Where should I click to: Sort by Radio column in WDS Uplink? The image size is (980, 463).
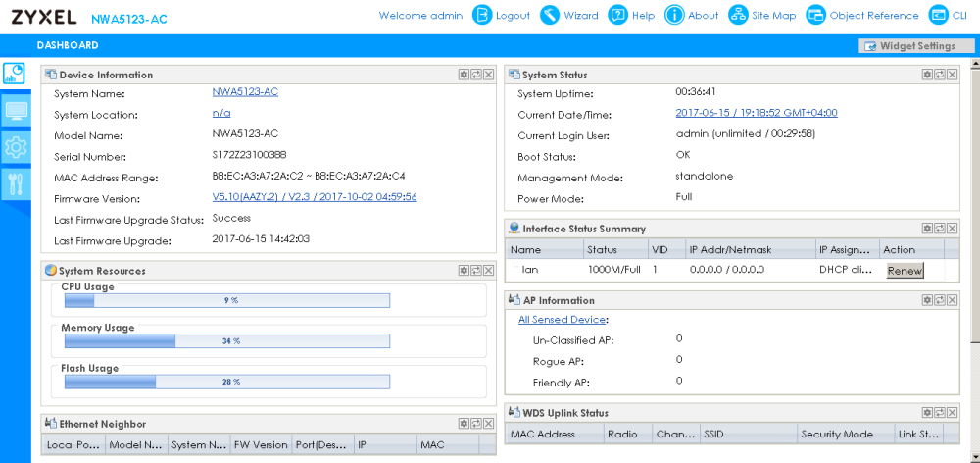628,434
